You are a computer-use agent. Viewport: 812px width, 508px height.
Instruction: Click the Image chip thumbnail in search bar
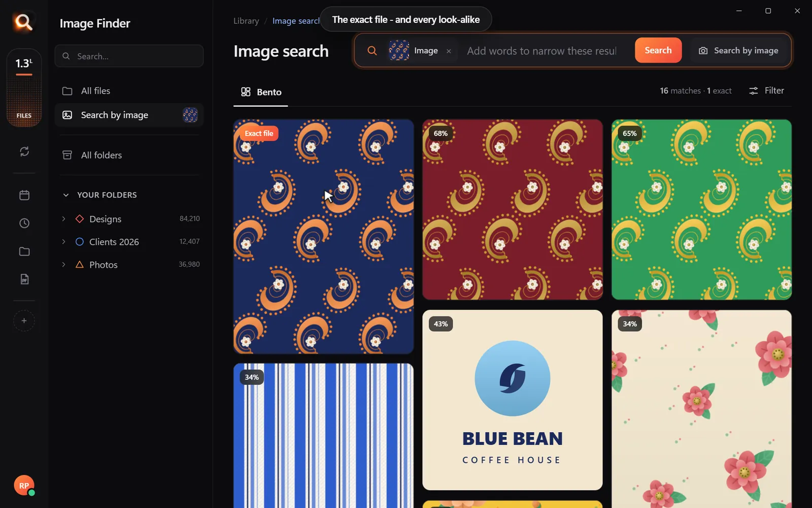coord(399,50)
